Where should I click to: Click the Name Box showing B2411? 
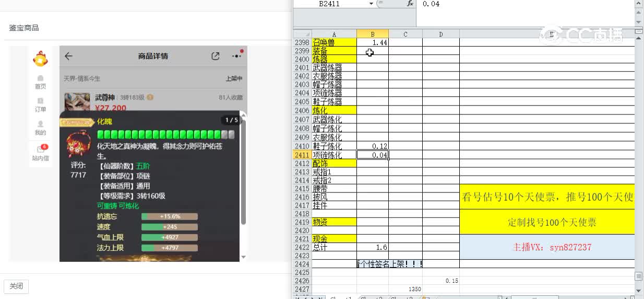click(x=331, y=4)
